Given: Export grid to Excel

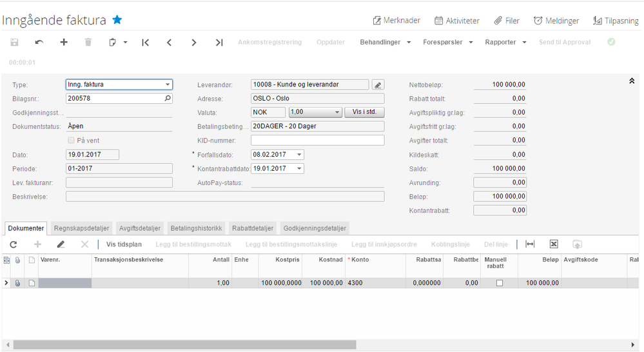Looking at the screenshot, I should (x=554, y=244).
